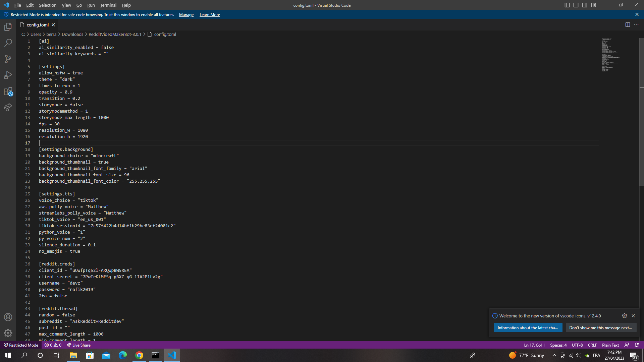This screenshot has width=644, height=362.
Task: Change the language mode from Plain Text
Action: click(x=610, y=345)
